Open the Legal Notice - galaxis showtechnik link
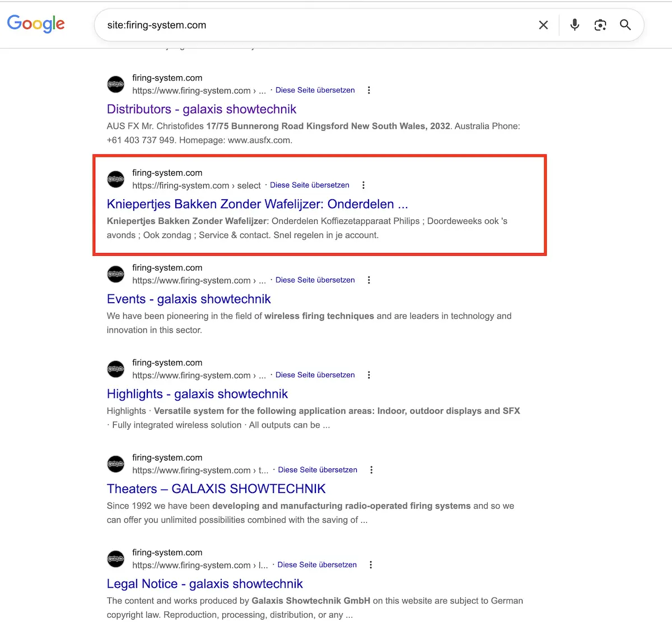 pos(204,584)
